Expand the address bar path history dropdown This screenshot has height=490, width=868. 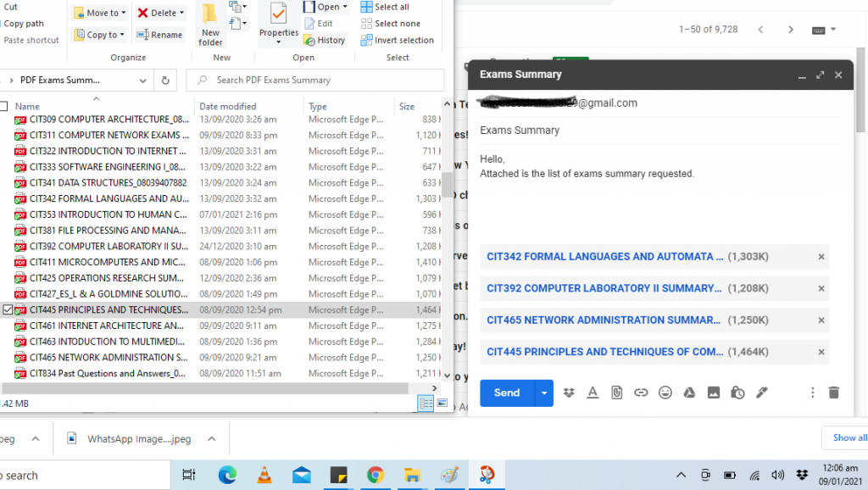[142, 81]
